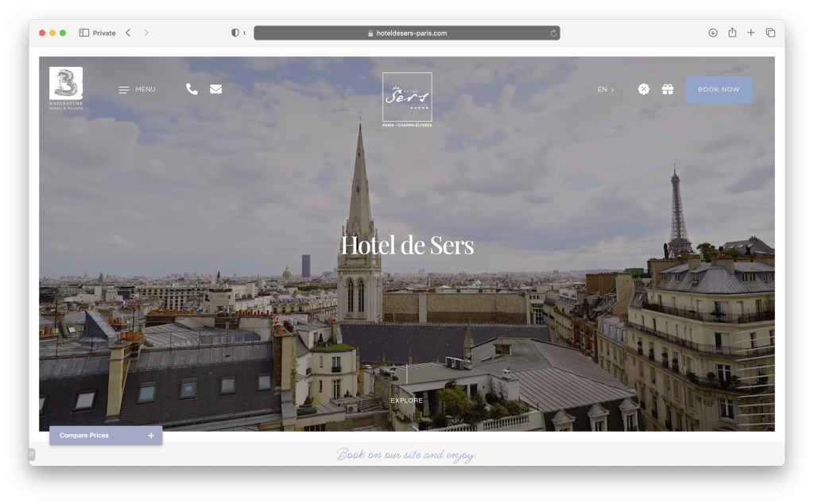814x504 pixels.
Task: Open the special offers percent badge icon
Action: (643, 89)
